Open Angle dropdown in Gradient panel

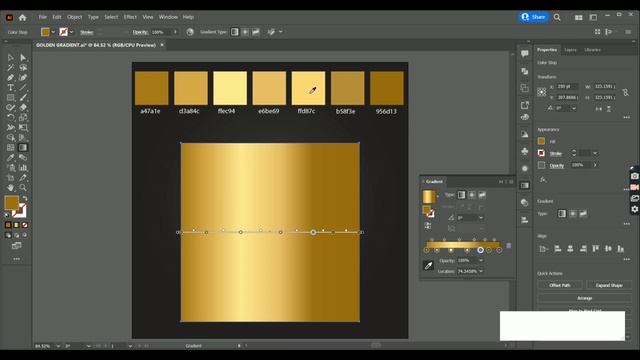(481, 218)
